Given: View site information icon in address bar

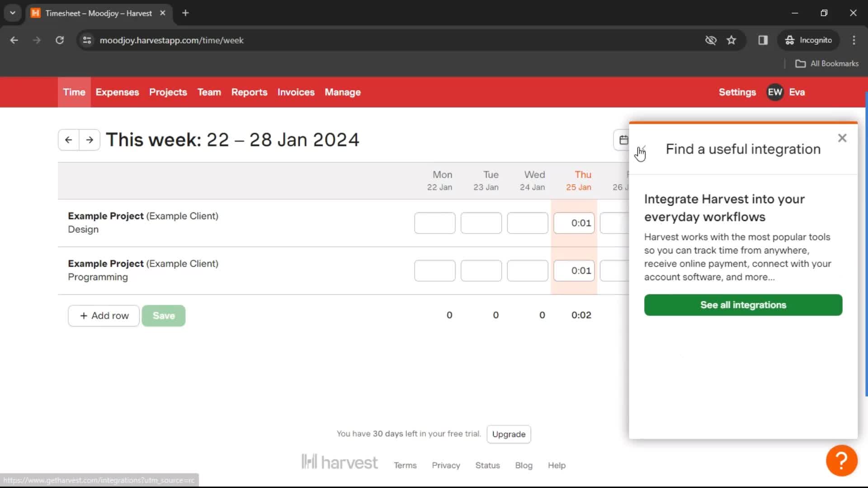Looking at the screenshot, I should tap(87, 40).
